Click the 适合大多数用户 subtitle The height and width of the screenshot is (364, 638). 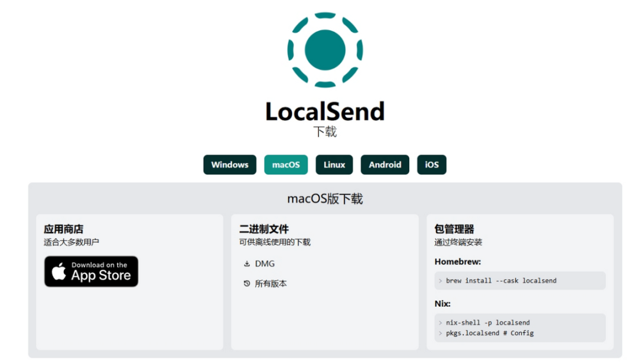pos(71,242)
